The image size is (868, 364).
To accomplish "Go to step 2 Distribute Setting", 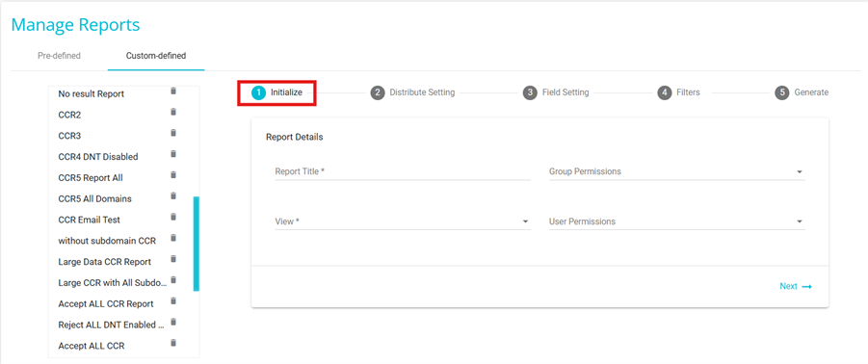I will click(x=413, y=92).
